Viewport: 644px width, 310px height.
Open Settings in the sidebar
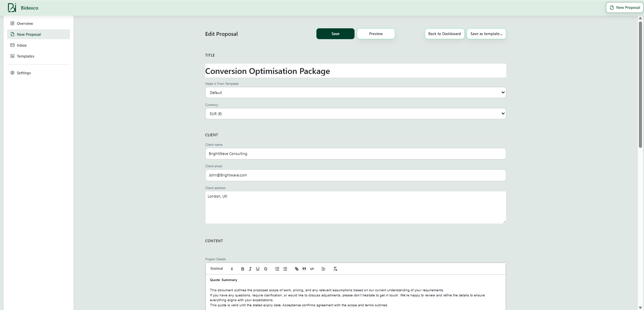(x=39, y=73)
